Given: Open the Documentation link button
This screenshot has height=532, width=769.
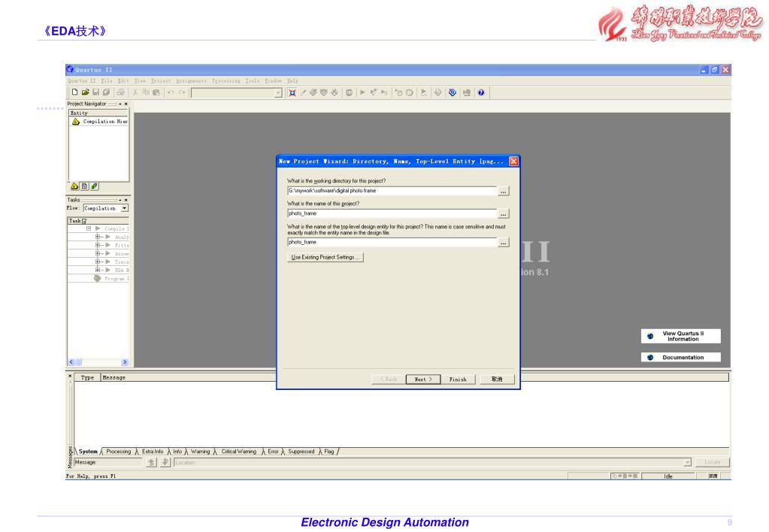Looking at the screenshot, I should coord(681,358).
